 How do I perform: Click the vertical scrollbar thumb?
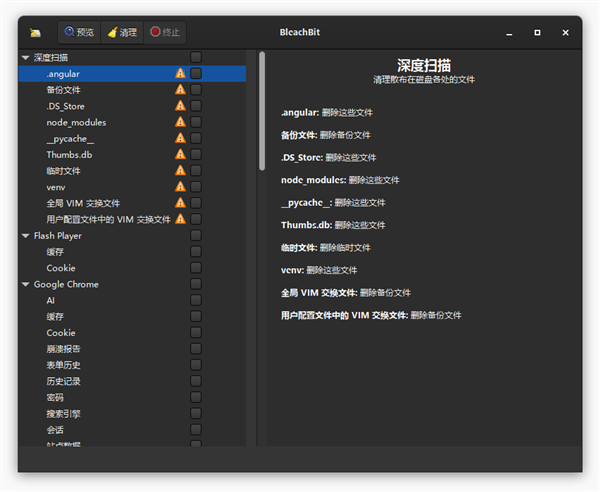click(262, 111)
